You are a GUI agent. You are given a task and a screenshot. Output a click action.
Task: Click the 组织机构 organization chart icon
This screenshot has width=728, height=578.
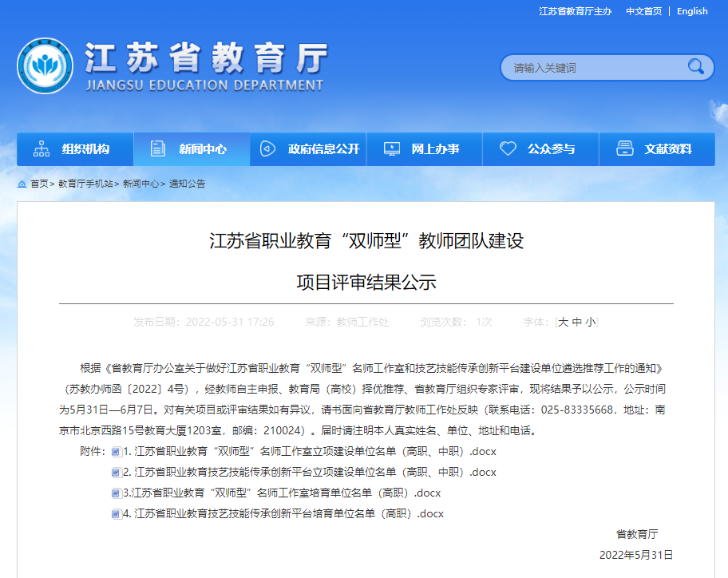(42, 149)
